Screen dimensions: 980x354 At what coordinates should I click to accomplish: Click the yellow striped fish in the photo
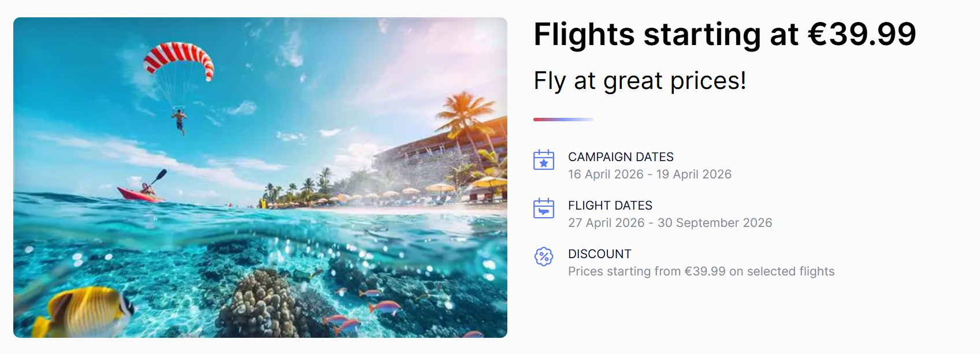[x=87, y=311]
